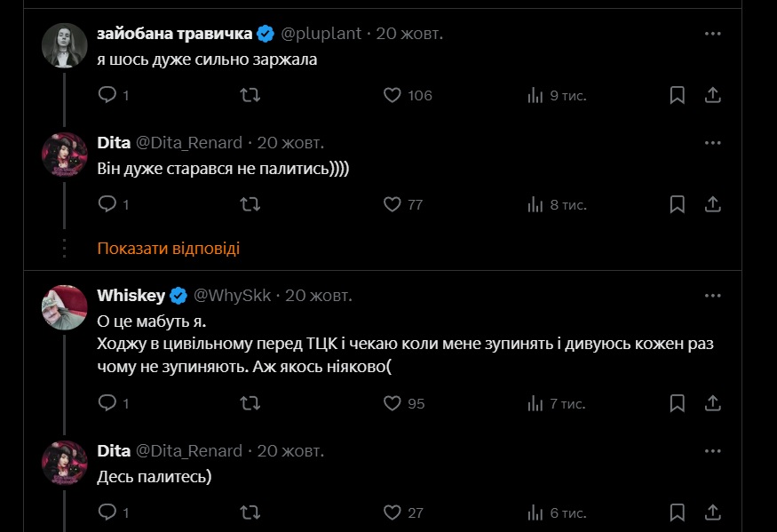This screenshot has width=777, height=532.
Task: Retweet зайобана травичка's post
Action: [x=250, y=95]
